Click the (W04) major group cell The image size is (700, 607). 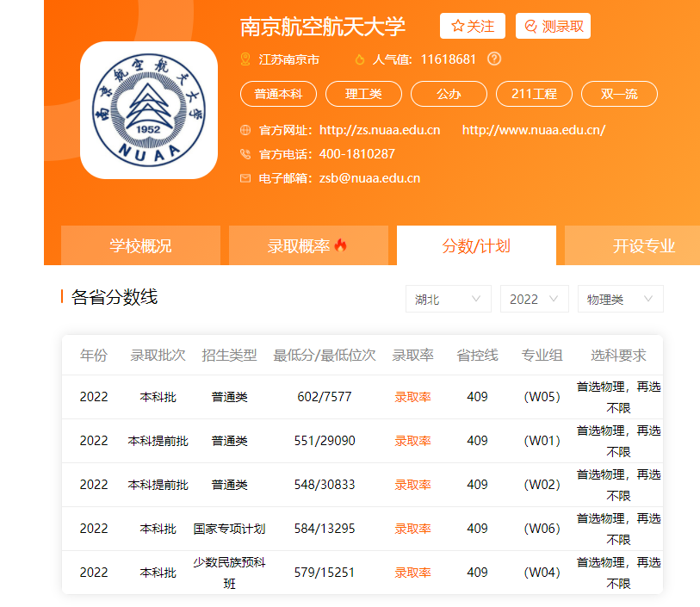542,573
